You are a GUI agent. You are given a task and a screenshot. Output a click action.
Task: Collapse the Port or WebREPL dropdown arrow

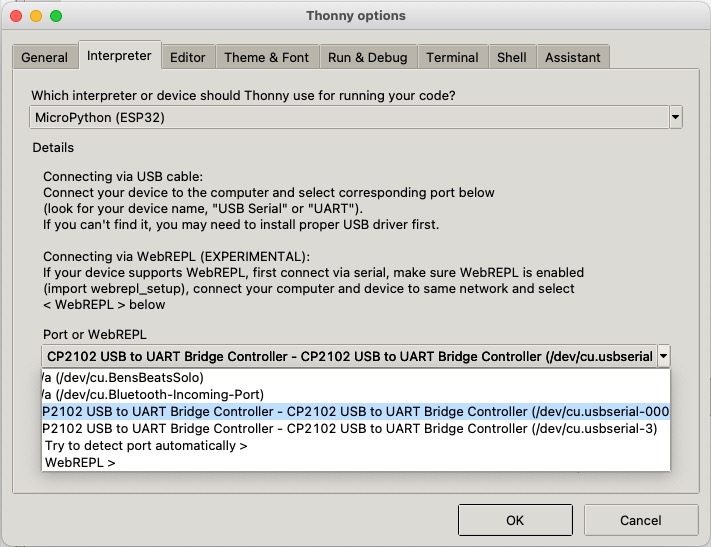point(664,356)
